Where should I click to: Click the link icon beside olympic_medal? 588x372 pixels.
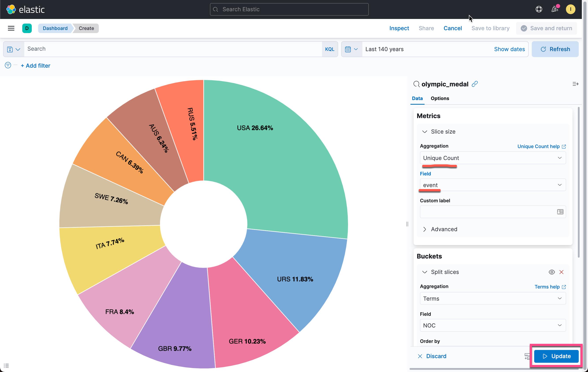tap(475, 84)
